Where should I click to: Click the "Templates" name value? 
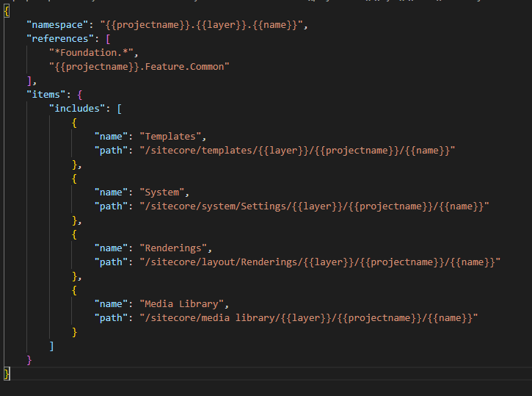170,137
